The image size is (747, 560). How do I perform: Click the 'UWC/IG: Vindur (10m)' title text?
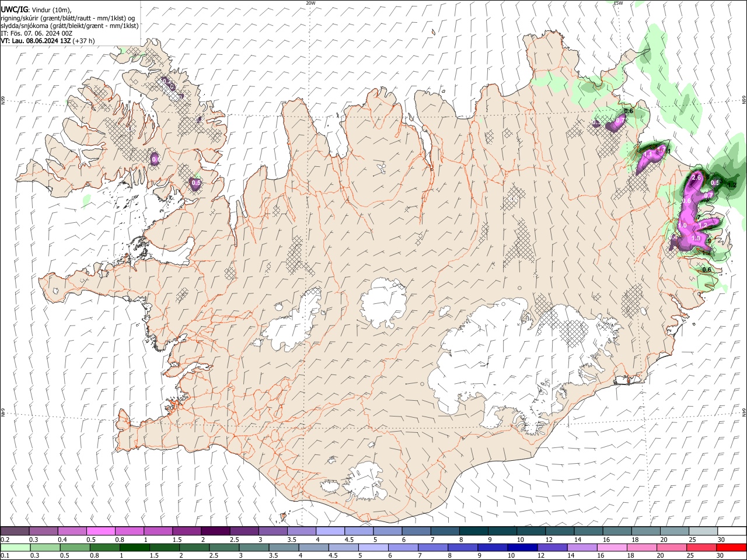click(36, 9)
